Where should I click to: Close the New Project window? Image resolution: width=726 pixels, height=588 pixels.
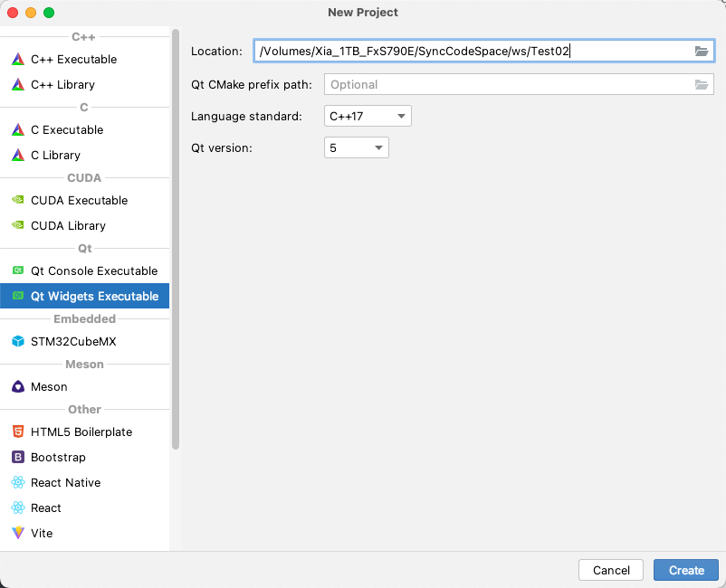tap(13, 13)
